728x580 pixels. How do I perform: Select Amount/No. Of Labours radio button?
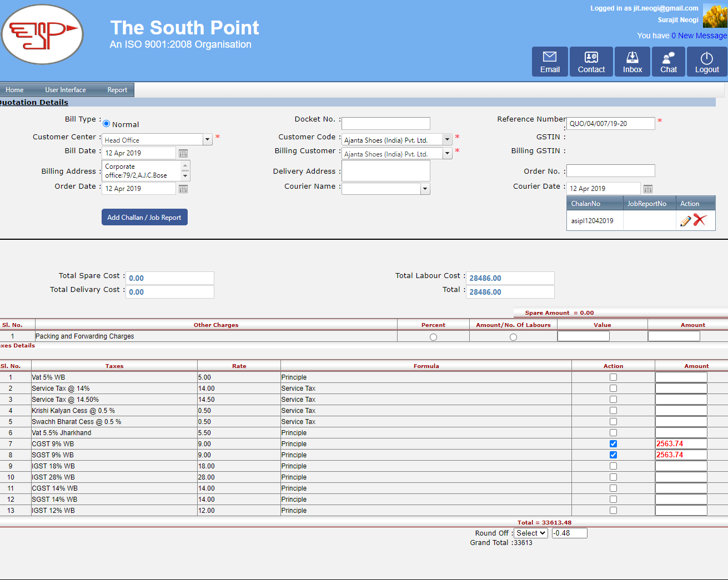coord(513,337)
